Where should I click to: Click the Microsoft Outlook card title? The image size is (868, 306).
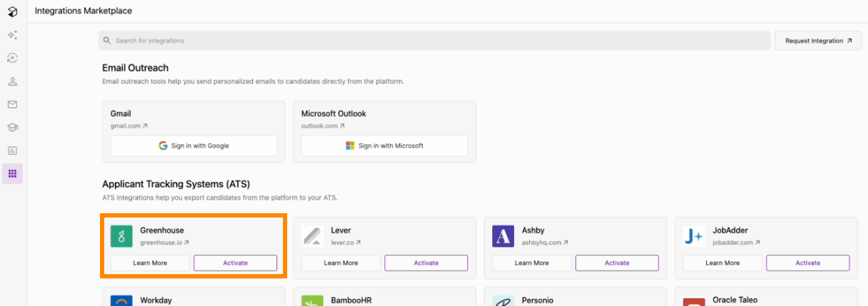333,113
